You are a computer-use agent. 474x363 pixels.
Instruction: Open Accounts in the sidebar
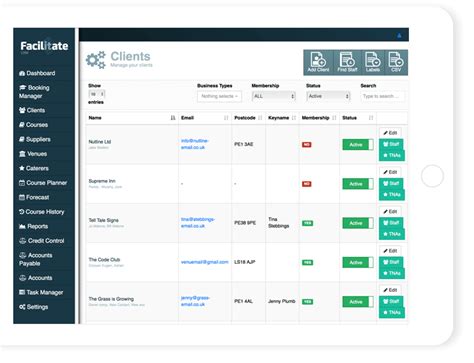pos(36,278)
